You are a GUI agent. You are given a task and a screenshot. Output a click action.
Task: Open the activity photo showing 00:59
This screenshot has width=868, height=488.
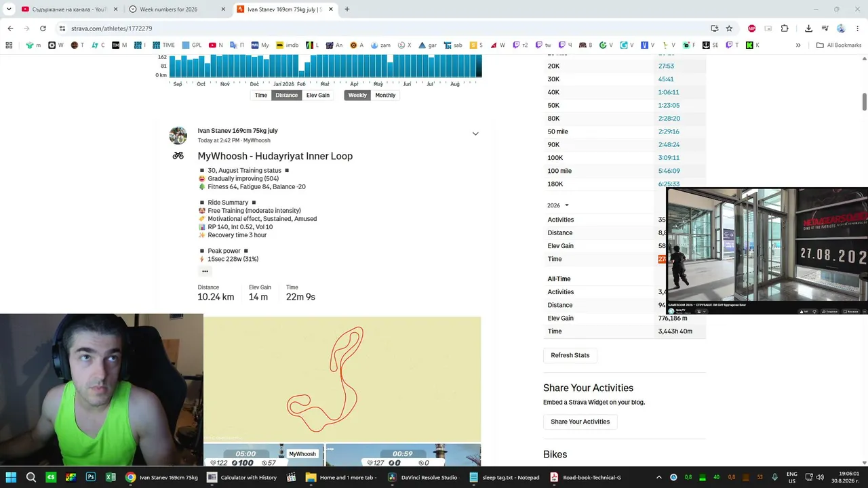403,455
